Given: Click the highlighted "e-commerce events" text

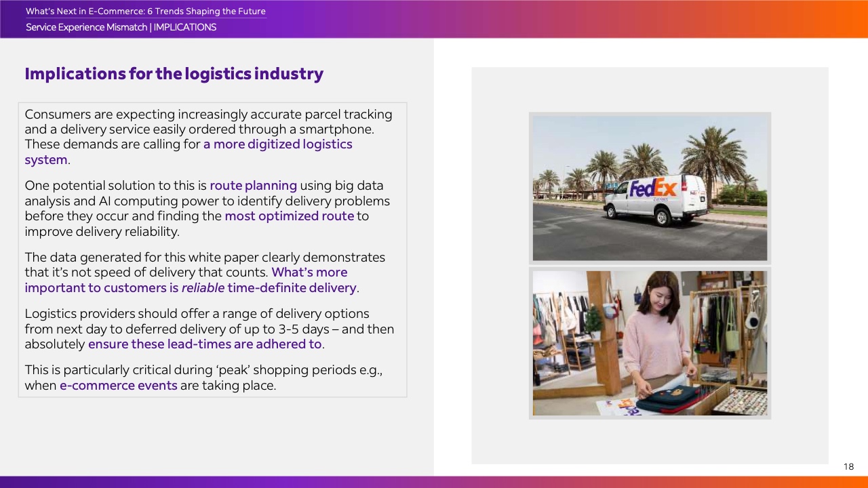Looking at the screenshot, I should pyautogui.click(x=118, y=386).
